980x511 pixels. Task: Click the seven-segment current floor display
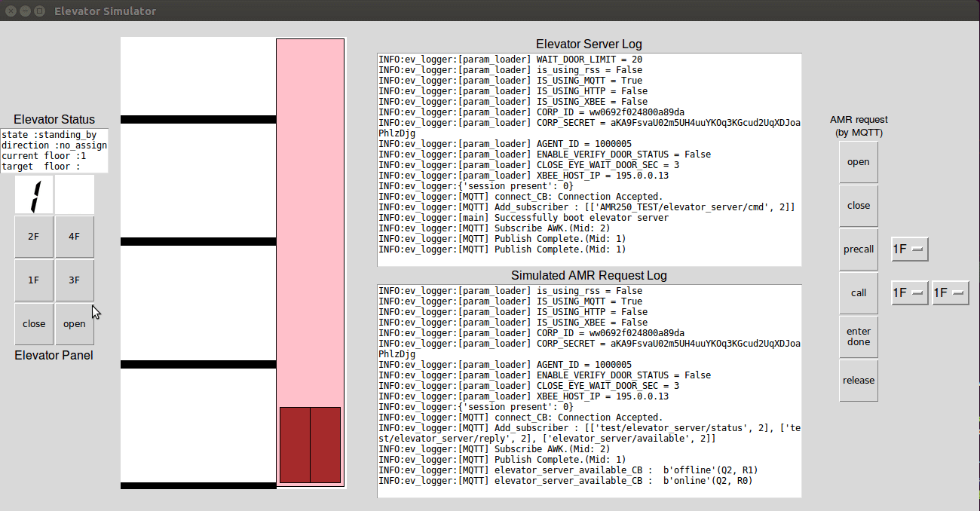point(34,195)
